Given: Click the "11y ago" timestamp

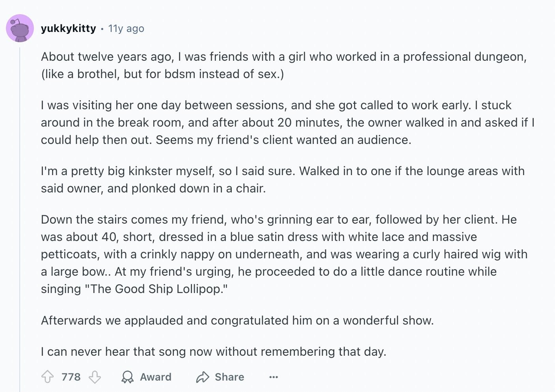Looking at the screenshot, I should (126, 28).
